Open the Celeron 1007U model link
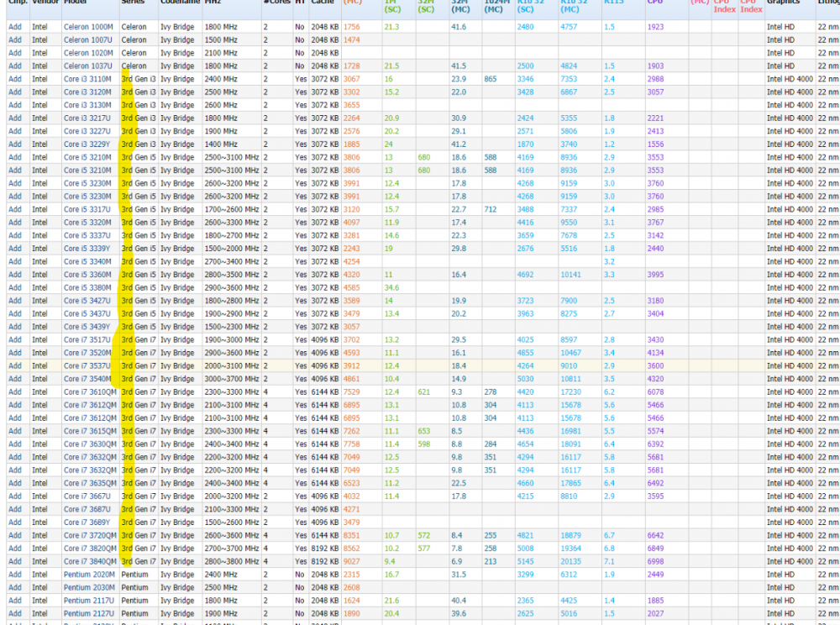Viewport: 840px width, 625px height. pos(88,39)
